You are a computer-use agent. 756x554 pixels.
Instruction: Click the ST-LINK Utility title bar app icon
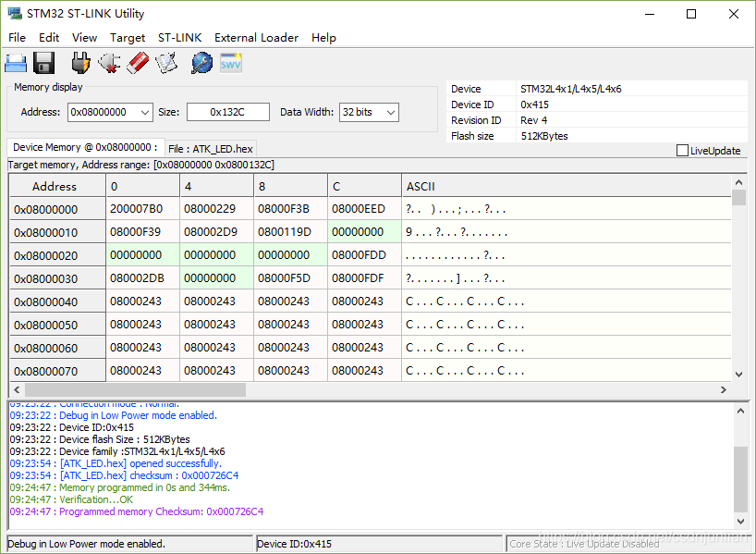tap(15, 14)
